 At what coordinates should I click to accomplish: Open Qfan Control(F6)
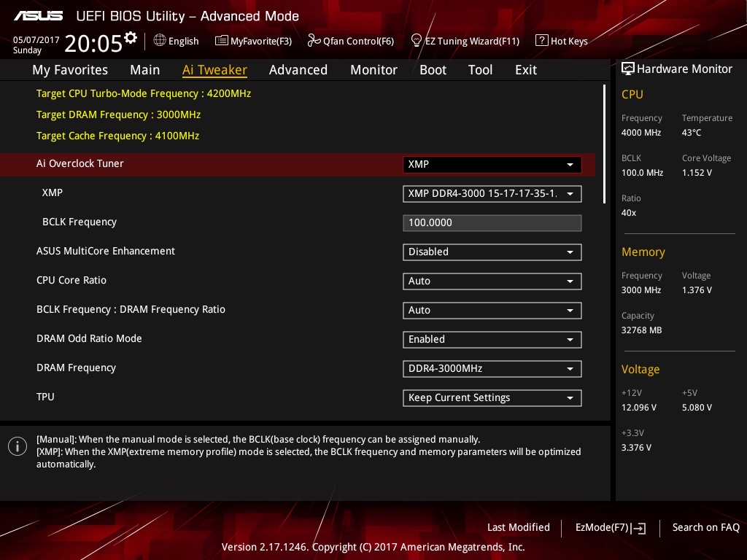coord(351,41)
